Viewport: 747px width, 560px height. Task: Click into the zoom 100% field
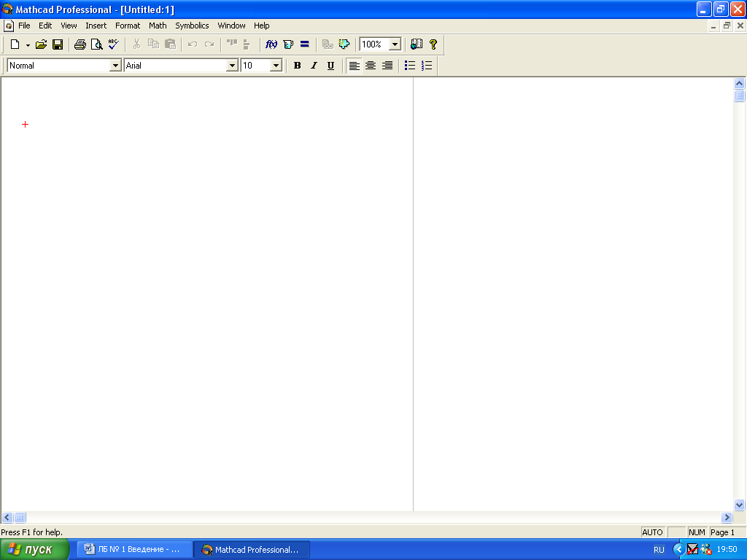coord(375,44)
